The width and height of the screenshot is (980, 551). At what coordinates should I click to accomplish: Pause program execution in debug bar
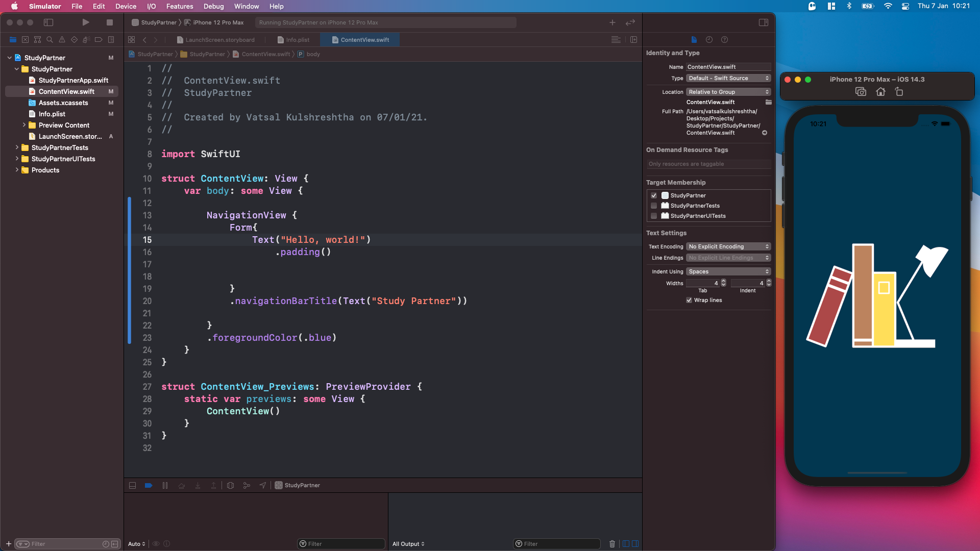[165, 486]
